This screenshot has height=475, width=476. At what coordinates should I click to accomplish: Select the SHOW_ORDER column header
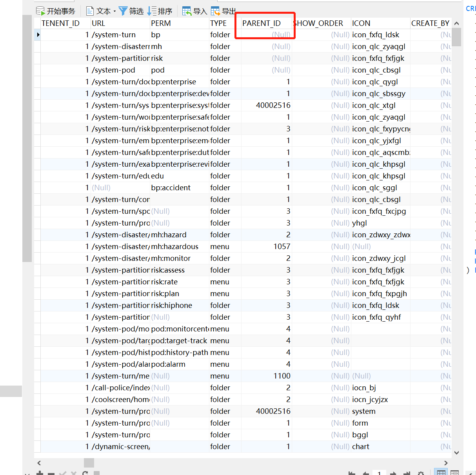click(x=322, y=23)
